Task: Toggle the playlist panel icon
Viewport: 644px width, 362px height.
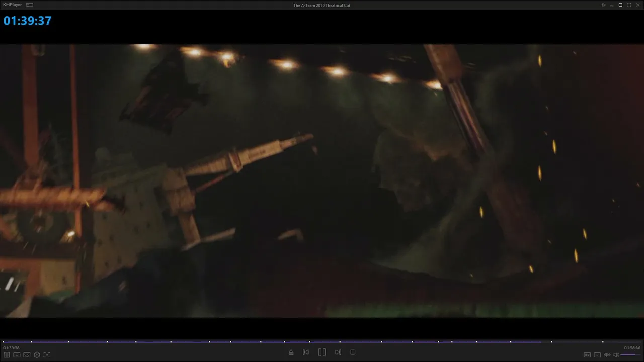Action: (7, 355)
